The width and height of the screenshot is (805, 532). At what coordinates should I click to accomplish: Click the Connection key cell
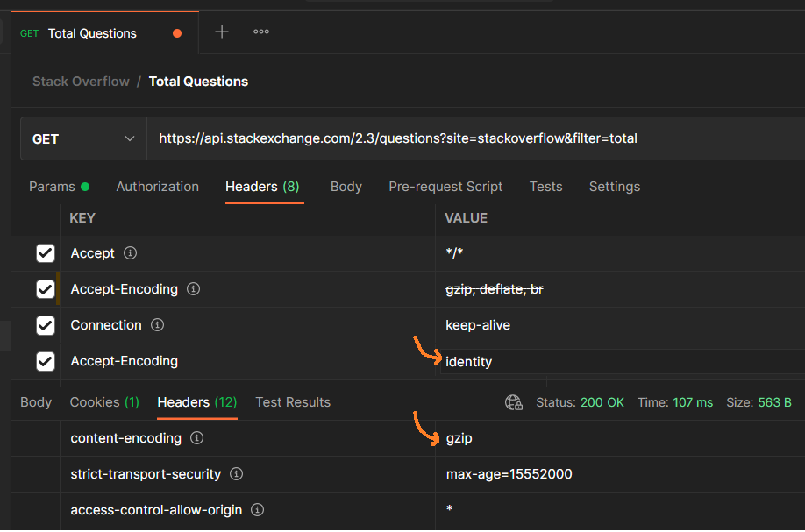[106, 325]
